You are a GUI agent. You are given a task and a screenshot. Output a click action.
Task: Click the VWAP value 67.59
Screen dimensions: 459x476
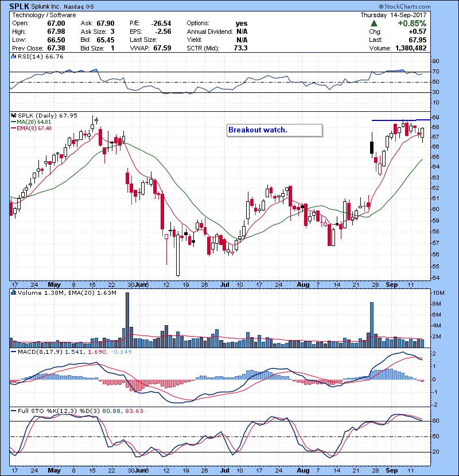pos(162,48)
